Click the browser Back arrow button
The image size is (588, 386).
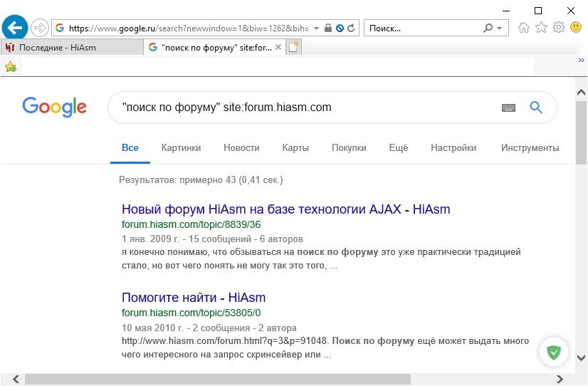click(x=16, y=28)
